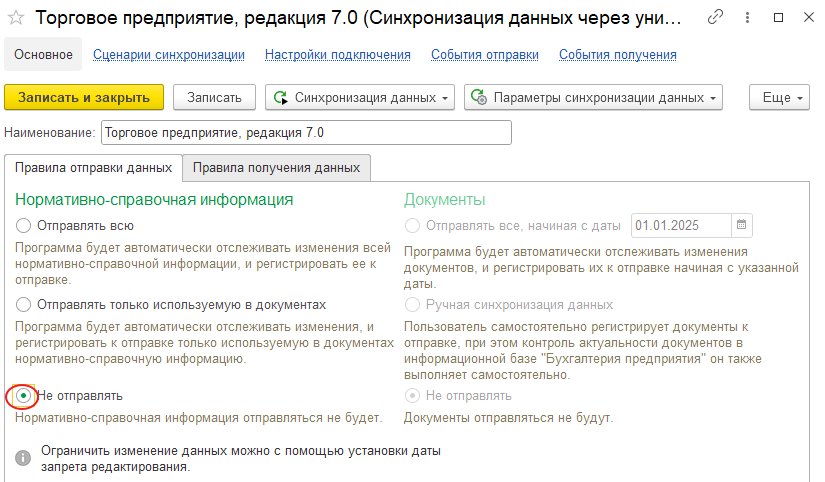Close the window using the X icon
Viewport: 825px width, 482px height.
pos(809,17)
